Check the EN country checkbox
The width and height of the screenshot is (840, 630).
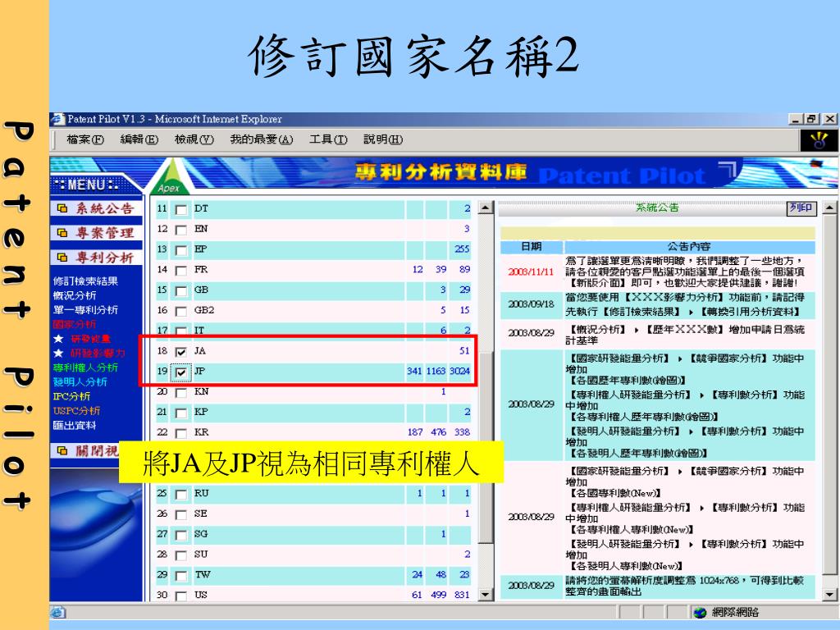(181, 230)
